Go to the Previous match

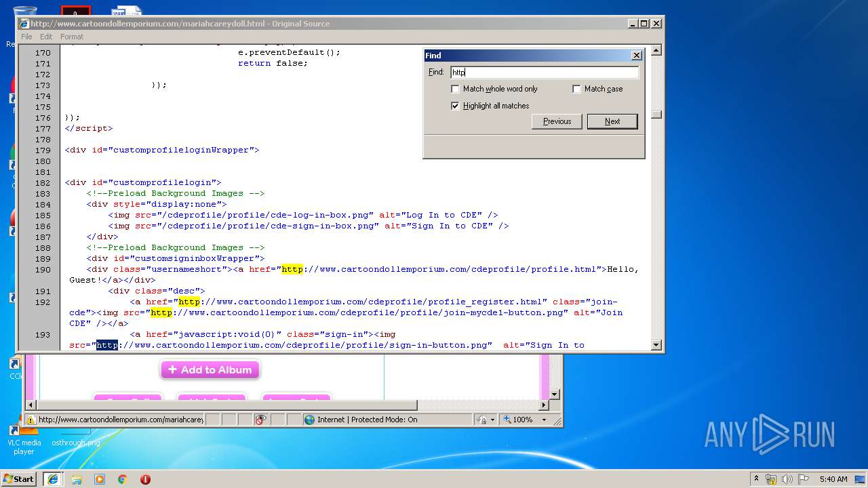(x=557, y=121)
